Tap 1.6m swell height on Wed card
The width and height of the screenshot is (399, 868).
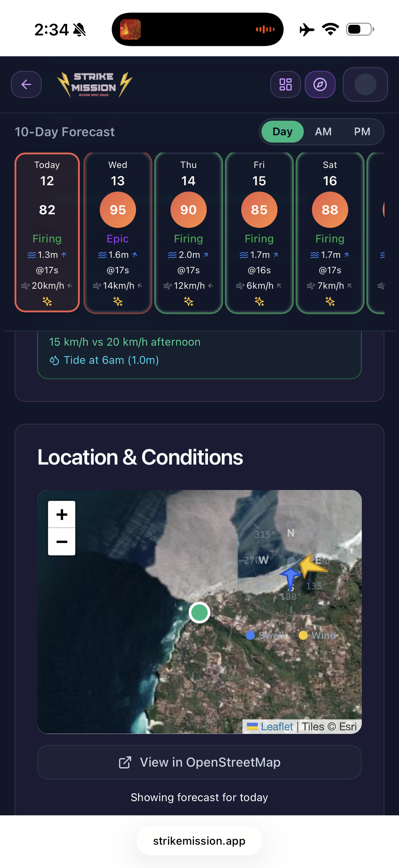point(118,255)
